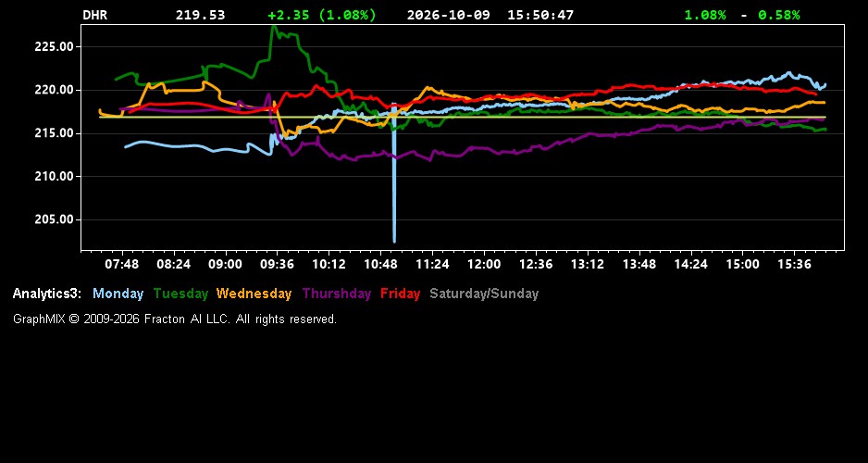Click the 15:50:47 timestamp
Image resolution: width=868 pixels, height=463 pixels.
(x=540, y=16)
